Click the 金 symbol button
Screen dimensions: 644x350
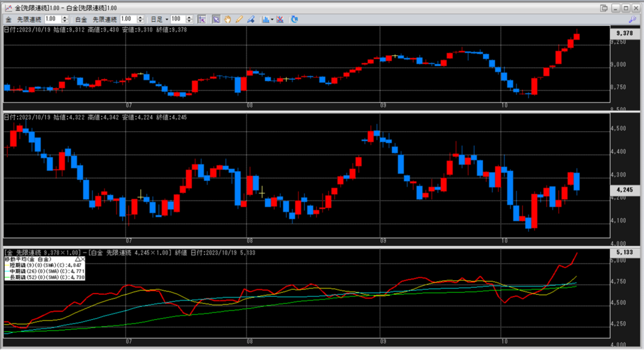pyautogui.click(x=8, y=19)
